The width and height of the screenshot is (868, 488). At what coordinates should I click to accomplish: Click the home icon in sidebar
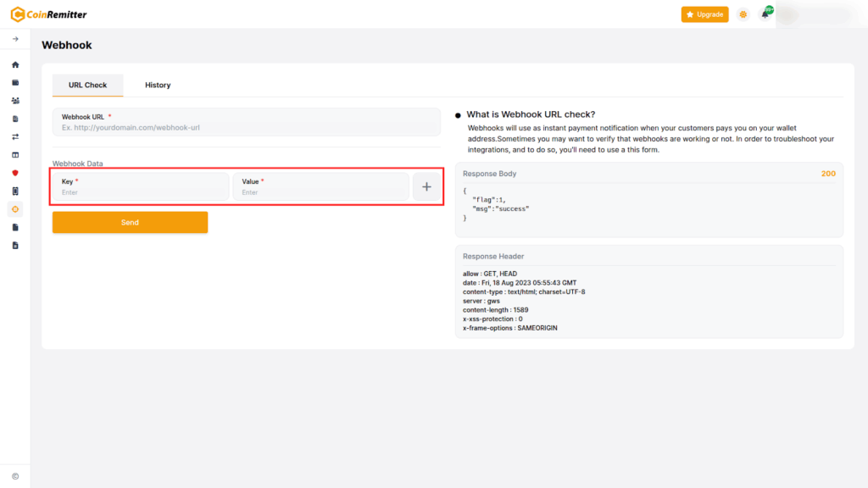[15, 64]
